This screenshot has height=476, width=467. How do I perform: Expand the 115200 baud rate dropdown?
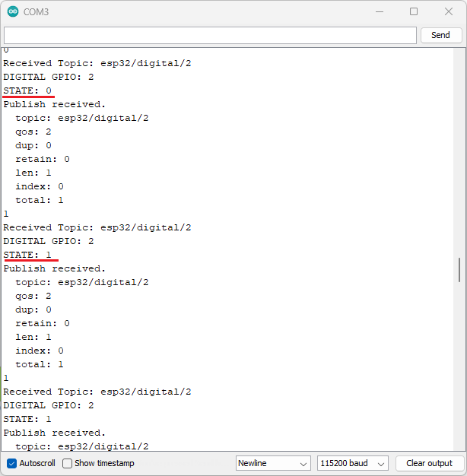point(353,463)
